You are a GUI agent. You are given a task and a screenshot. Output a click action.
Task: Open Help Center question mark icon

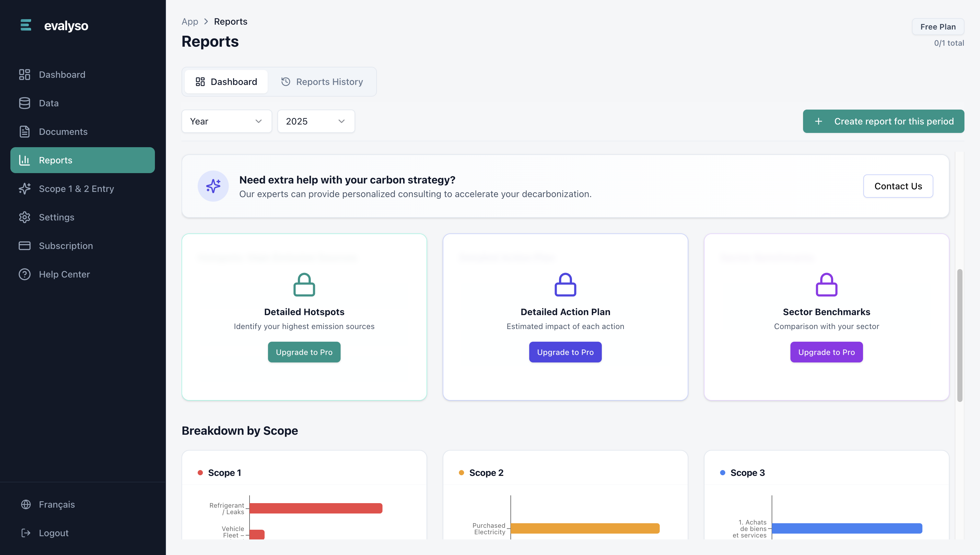(x=24, y=275)
